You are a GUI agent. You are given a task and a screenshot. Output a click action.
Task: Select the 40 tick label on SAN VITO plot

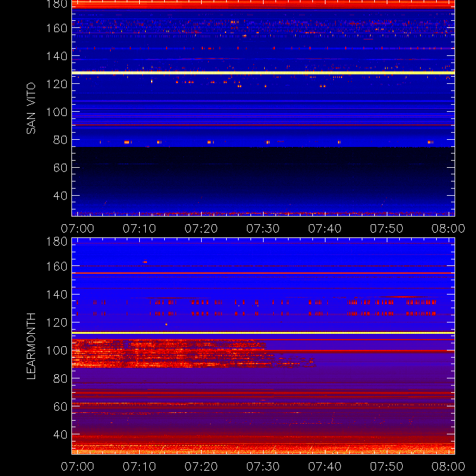60,196
